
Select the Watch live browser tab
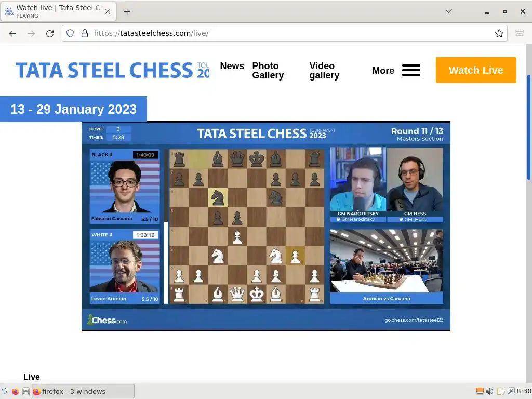coord(58,11)
